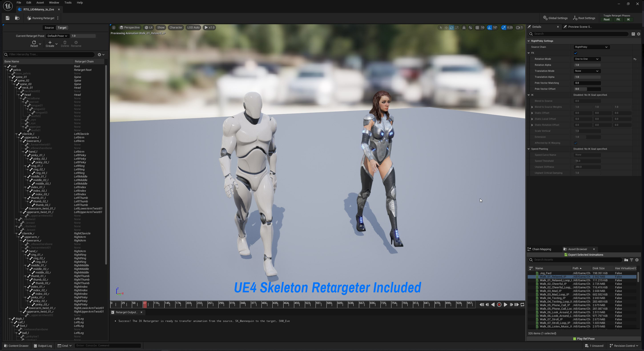This screenshot has width=644, height=351.
Task: Open Asset Browser settings gear
Action: [x=637, y=260]
